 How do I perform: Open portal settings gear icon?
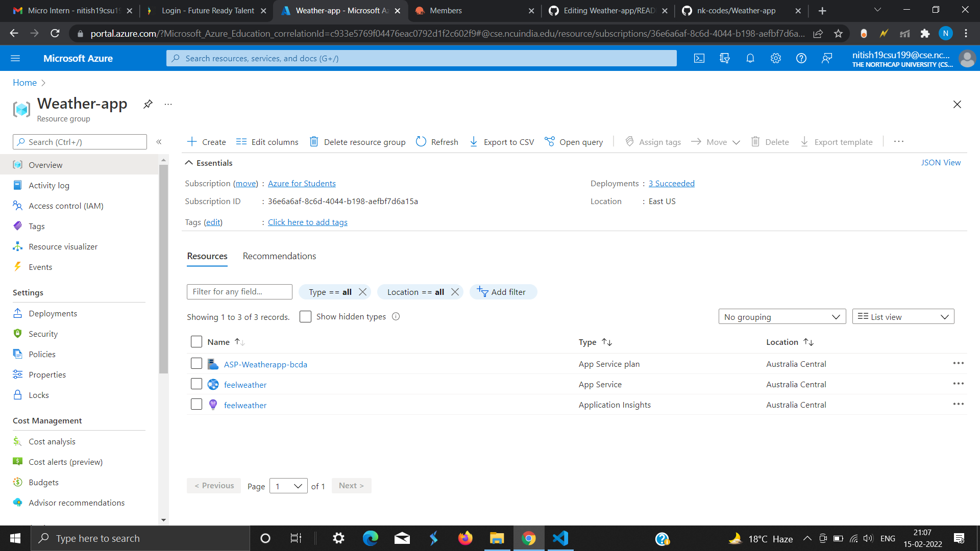[775, 59]
